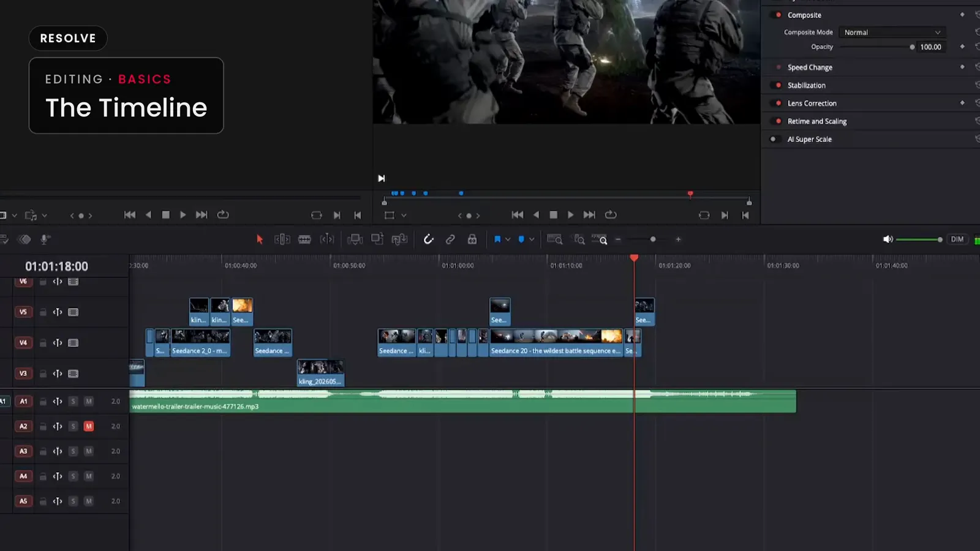The height and width of the screenshot is (551, 980).
Task: Activate the Trim Edit Mode tool
Action: (282, 239)
